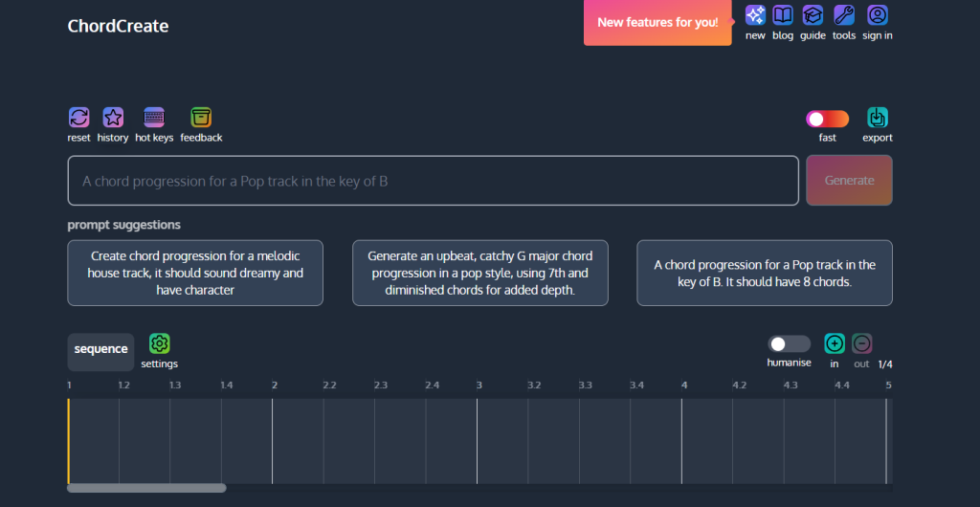Image resolution: width=980 pixels, height=507 pixels.
Task: Show the hot keys list
Action: click(154, 118)
